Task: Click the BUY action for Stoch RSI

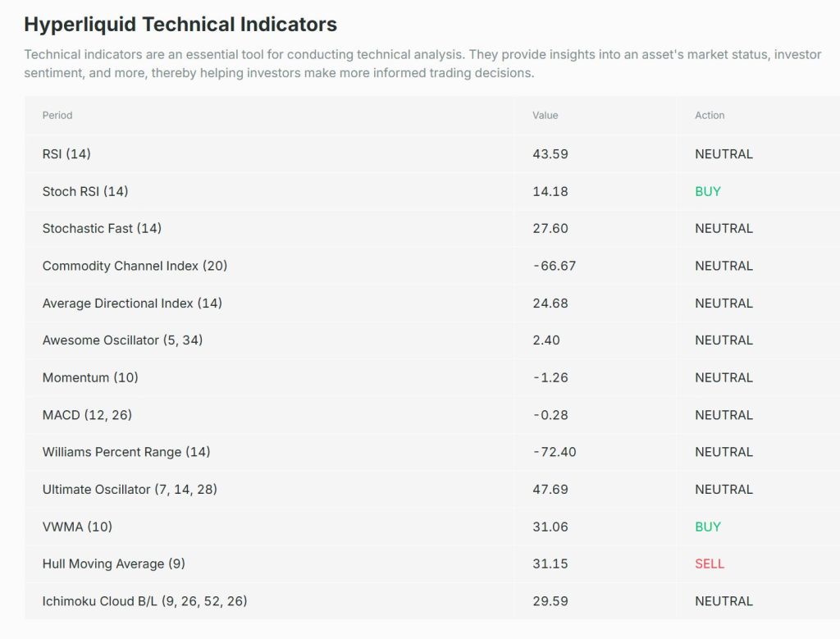Action: click(x=707, y=191)
